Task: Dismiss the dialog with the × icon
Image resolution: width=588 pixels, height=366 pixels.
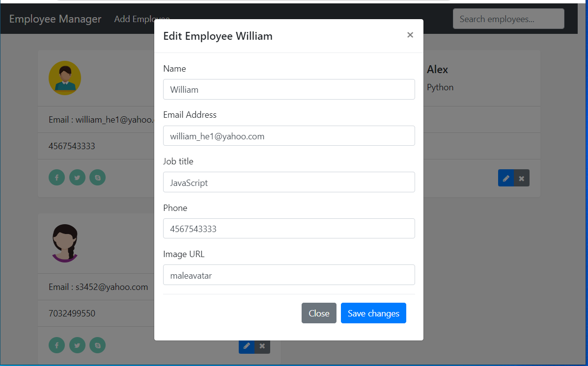Action: (x=410, y=35)
